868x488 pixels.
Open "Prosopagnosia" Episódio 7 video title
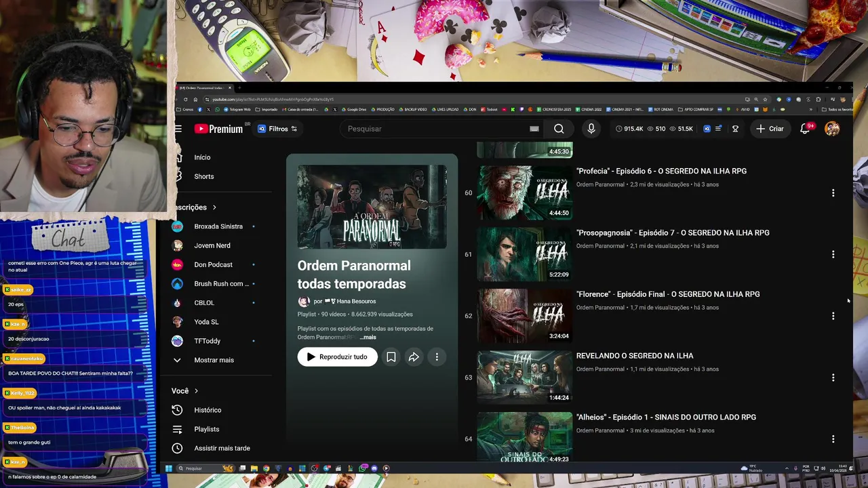coord(673,232)
